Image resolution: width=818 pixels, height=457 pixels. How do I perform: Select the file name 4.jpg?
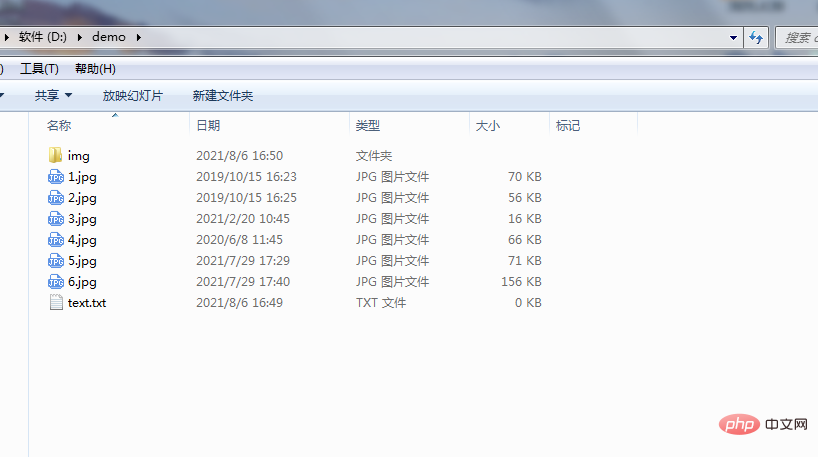pos(82,240)
